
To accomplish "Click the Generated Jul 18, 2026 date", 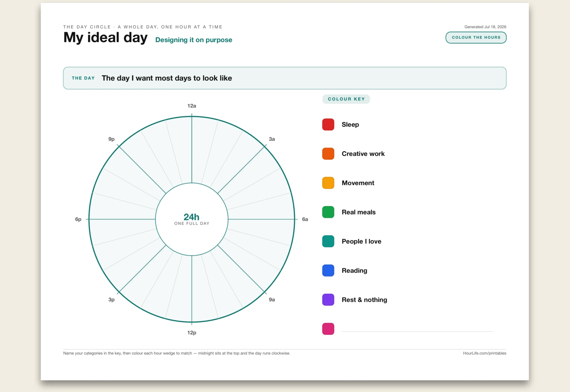I will click(485, 27).
